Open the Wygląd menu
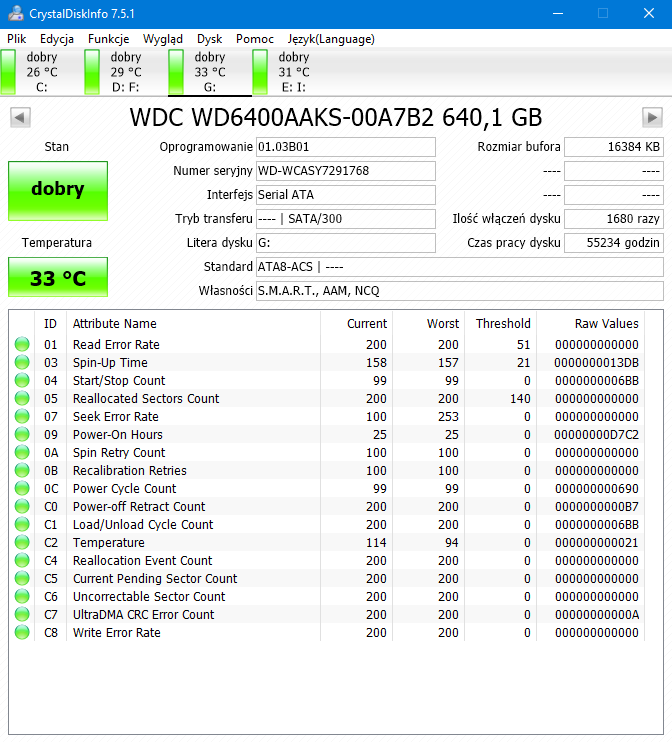This screenshot has width=672, height=742. 163,39
